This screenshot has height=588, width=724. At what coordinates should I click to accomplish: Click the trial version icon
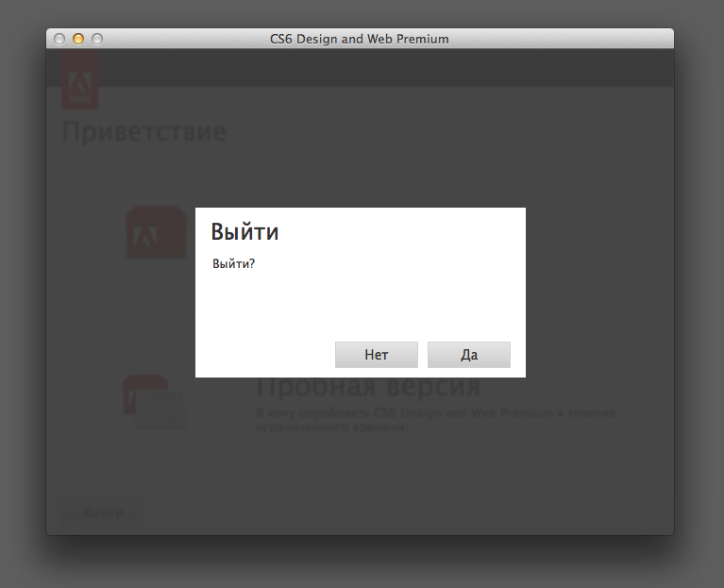point(153,401)
